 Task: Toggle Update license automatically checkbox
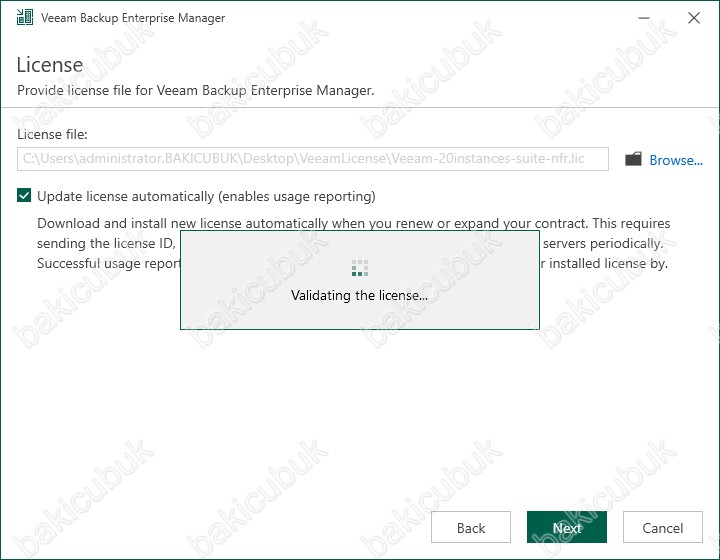[24, 196]
